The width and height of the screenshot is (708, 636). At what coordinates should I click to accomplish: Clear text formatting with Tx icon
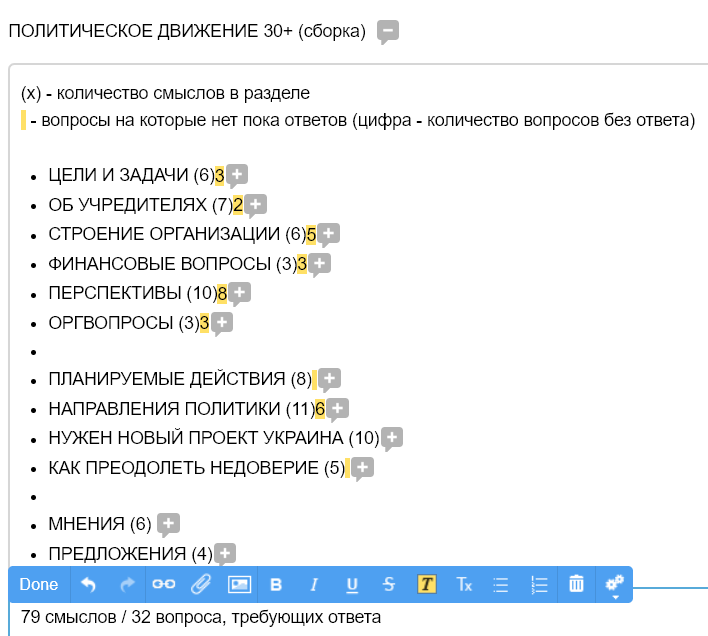[x=464, y=585]
